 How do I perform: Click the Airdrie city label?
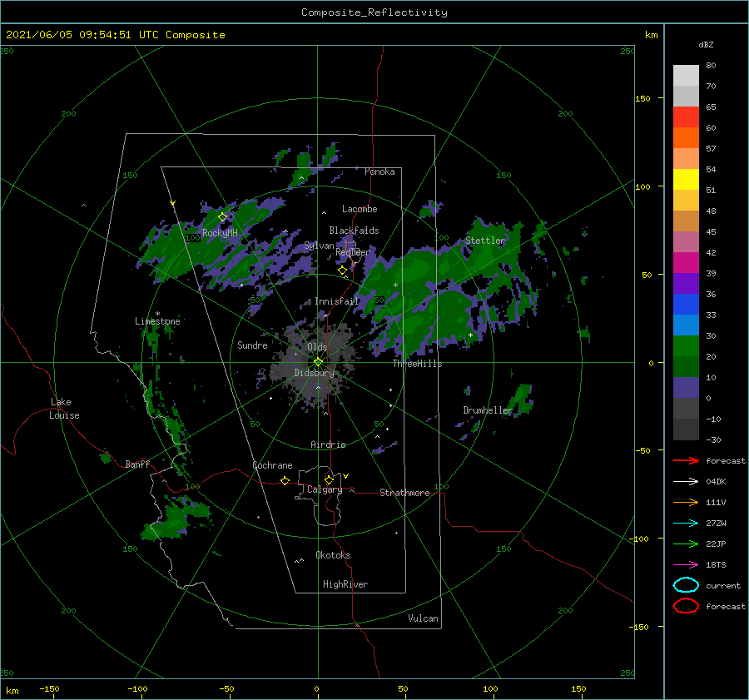(x=328, y=444)
